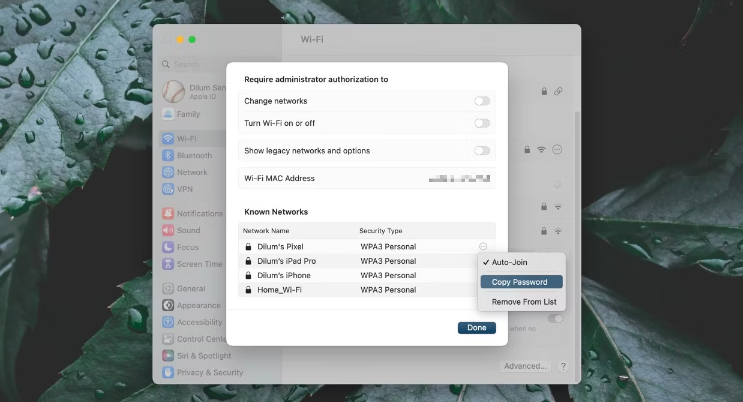
Task: Open the help question mark button
Action: tap(563, 366)
